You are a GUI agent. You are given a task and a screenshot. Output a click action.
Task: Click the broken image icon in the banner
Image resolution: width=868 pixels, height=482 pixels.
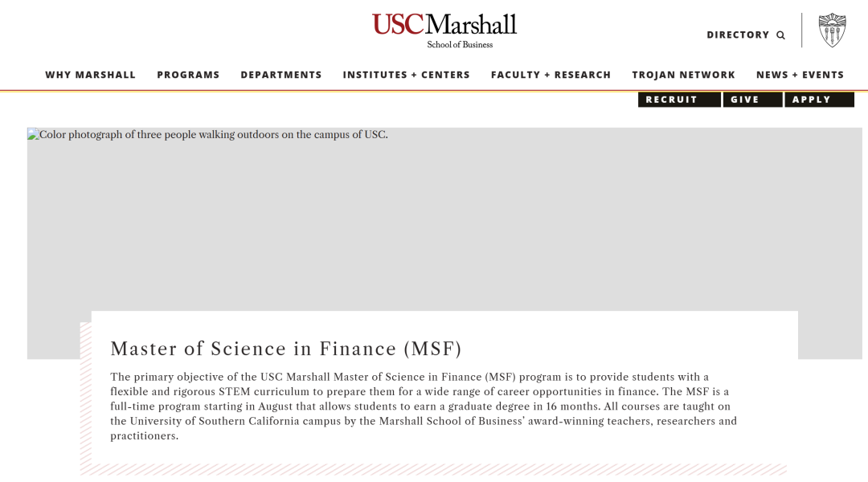(33, 135)
